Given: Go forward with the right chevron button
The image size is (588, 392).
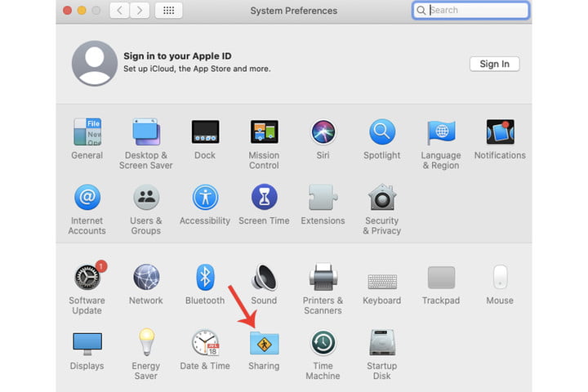Looking at the screenshot, I should click(x=140, y=10).
